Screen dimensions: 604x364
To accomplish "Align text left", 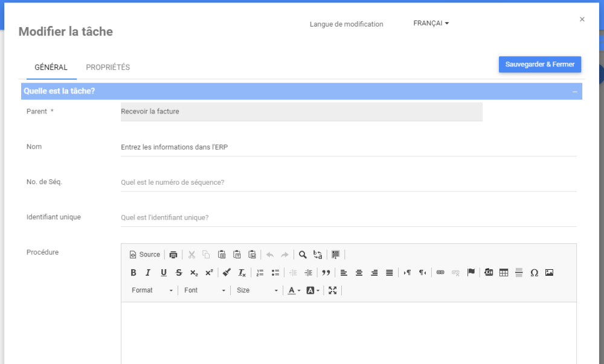I will coord(344,272).
